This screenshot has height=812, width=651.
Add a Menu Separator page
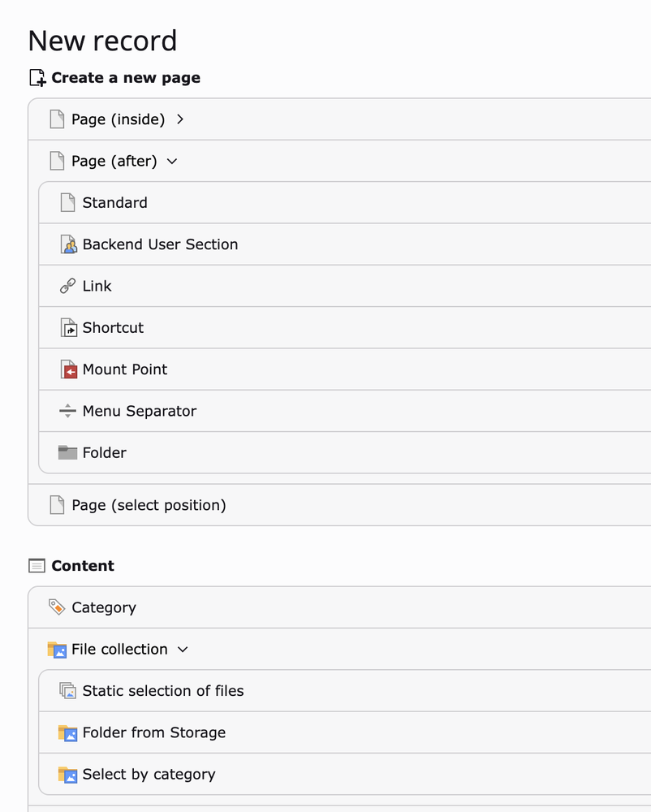click(139, 411)
